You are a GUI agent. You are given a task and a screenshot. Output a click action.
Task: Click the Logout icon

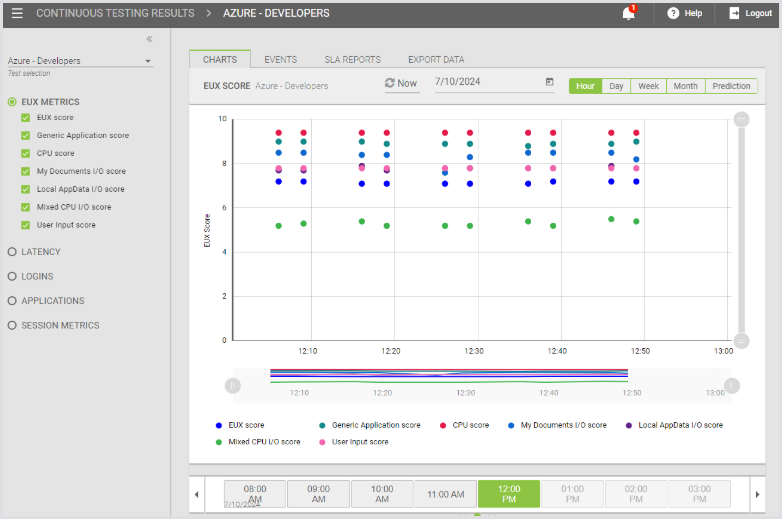(735, 14)
